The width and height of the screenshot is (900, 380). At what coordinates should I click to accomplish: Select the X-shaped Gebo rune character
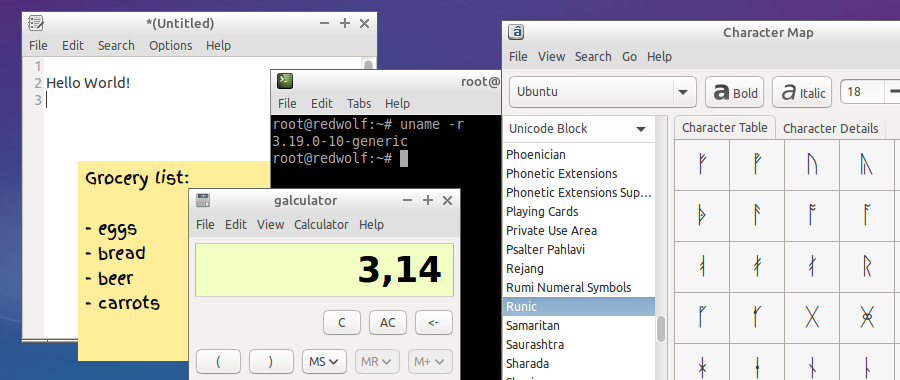click(x=812, y=317)
